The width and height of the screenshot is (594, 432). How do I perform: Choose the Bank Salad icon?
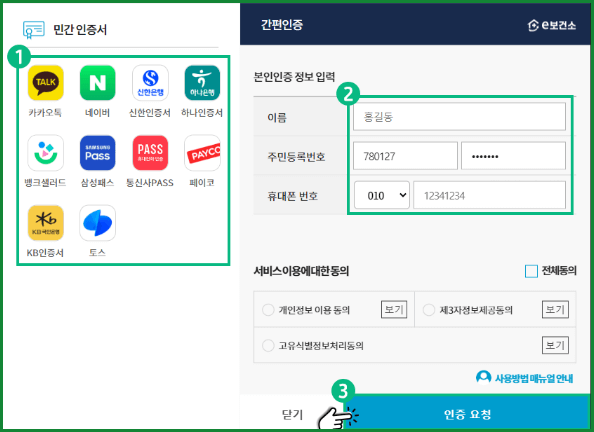(45, 153)
